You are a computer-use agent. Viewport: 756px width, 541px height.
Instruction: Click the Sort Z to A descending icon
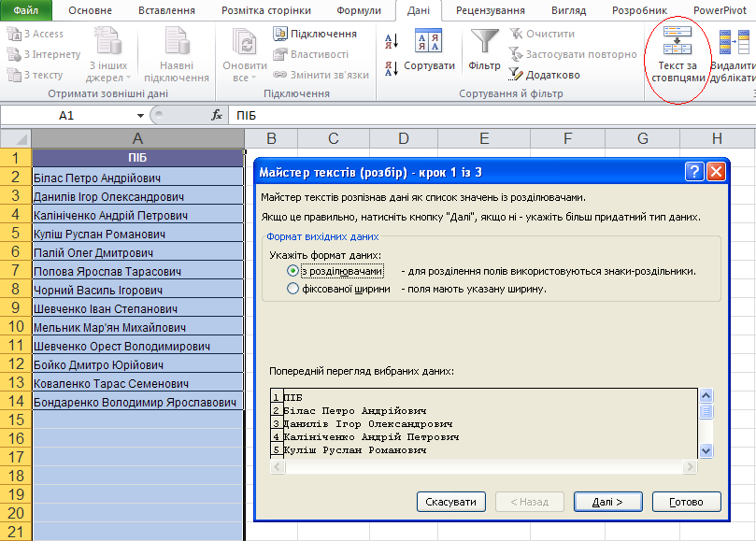[x=392, y=68]
